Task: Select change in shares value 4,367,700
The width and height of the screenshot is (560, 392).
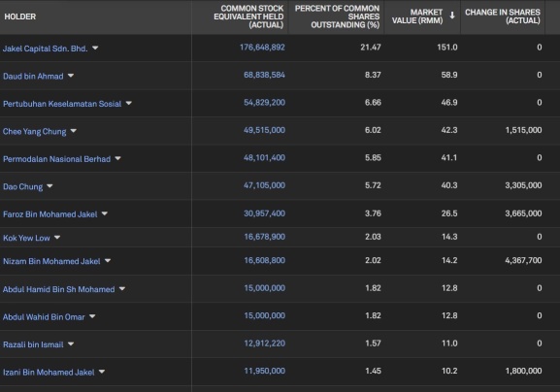Action: (x=523, y=260)
